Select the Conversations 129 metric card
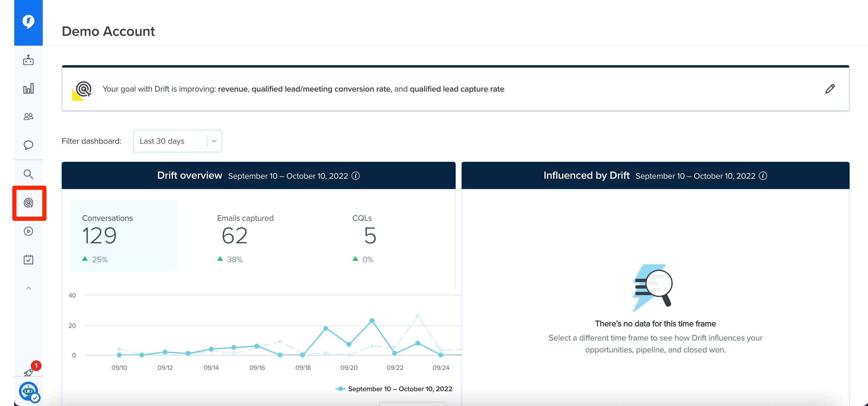Screen dimensions: 868x406 point(123,236)
